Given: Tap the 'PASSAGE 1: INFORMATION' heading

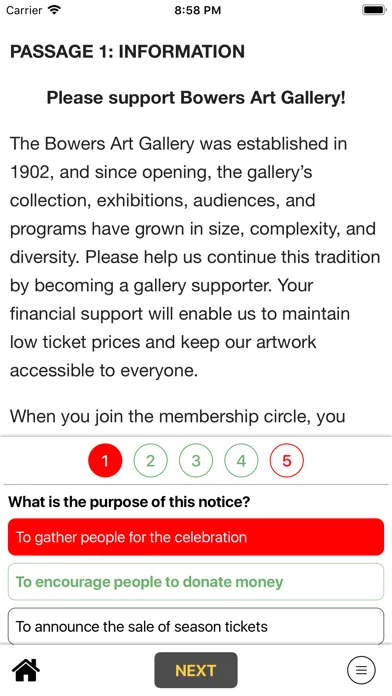Looking at the screenshot, I should [127, 52].
